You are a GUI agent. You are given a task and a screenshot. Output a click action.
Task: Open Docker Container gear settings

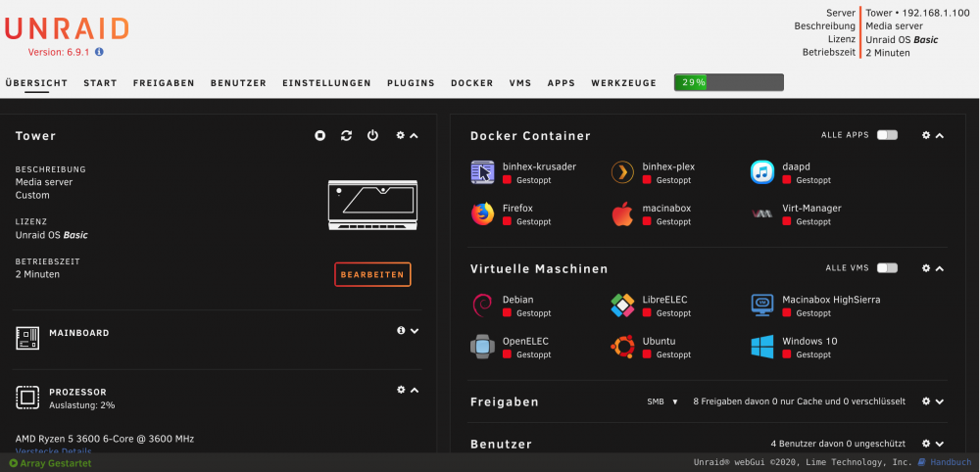click(926, 135)
